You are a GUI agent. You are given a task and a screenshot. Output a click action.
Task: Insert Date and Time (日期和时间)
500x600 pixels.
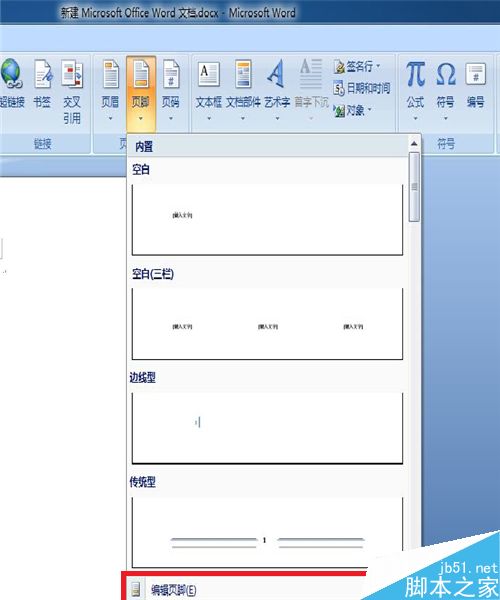point(362,88)
